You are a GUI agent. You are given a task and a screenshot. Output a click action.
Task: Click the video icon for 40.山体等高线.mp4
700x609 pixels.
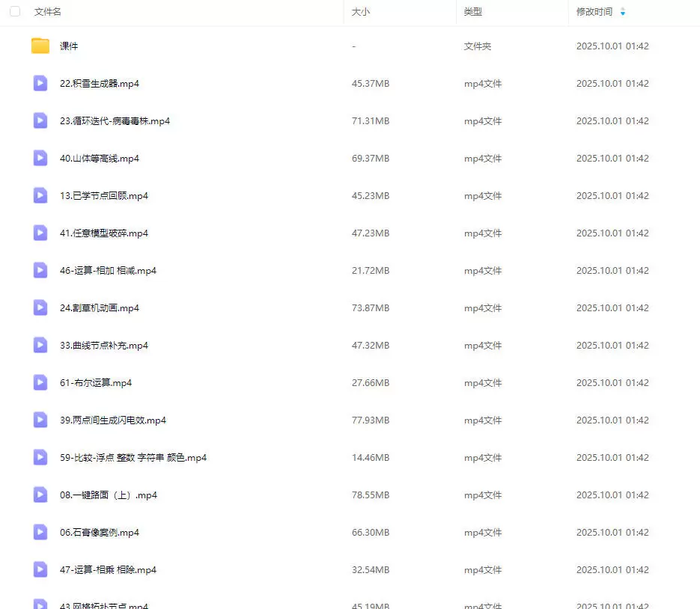(40, 159)
